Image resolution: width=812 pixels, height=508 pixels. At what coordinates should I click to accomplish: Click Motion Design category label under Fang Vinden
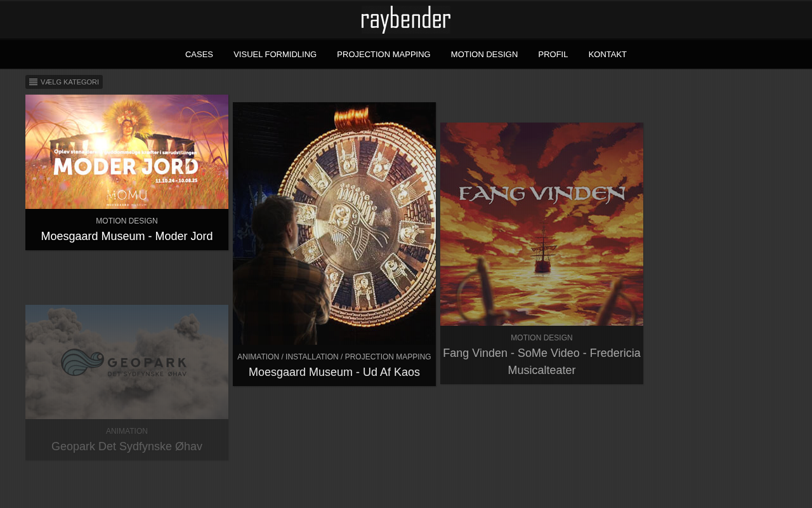point(542,338)
